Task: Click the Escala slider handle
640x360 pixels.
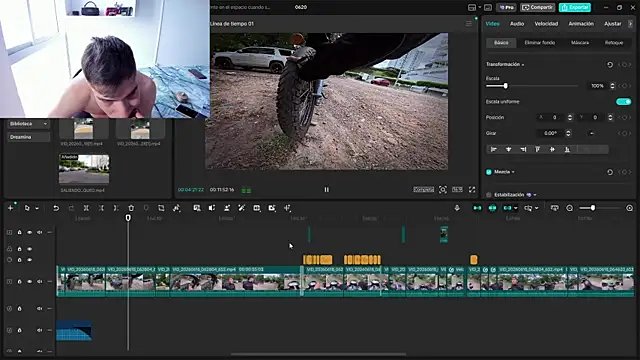Action: (x=505, y=86)
